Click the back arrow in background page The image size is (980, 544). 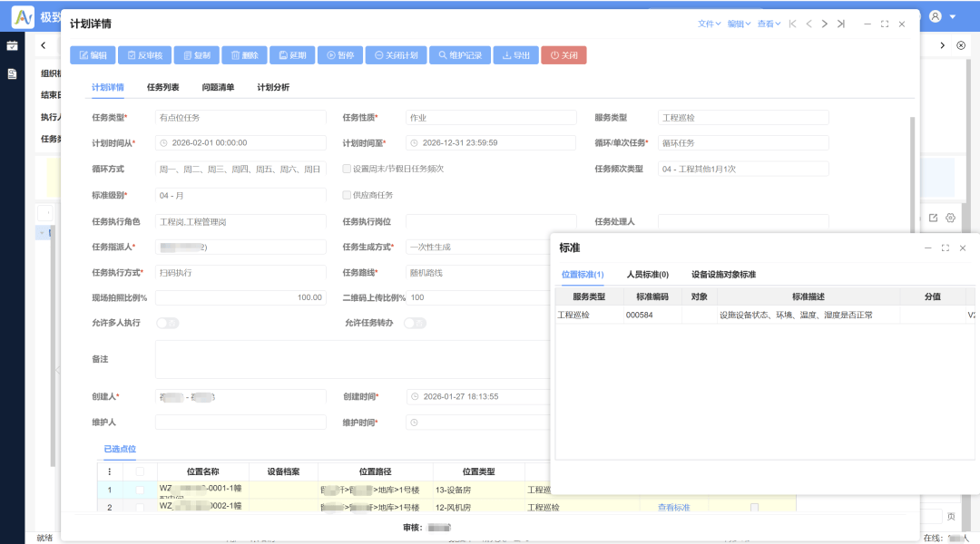(44, 45)
